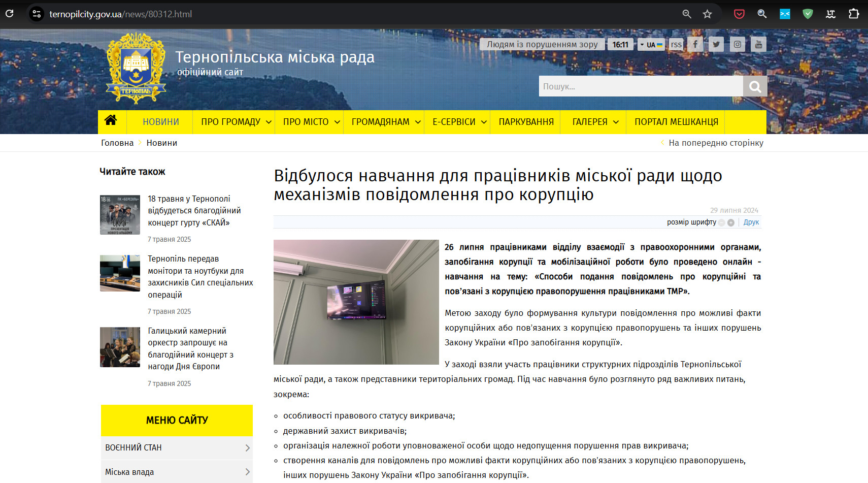This screenshot has height=483, width=868.
Task: Open the Facebook page icon
Action: point(695,44)
